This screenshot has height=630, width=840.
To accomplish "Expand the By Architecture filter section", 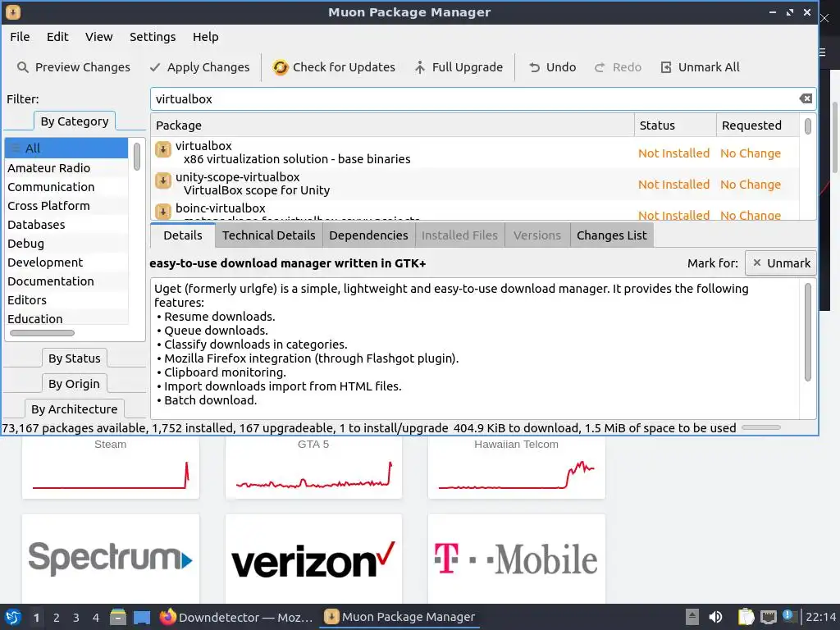I will (x=75, y=409).
